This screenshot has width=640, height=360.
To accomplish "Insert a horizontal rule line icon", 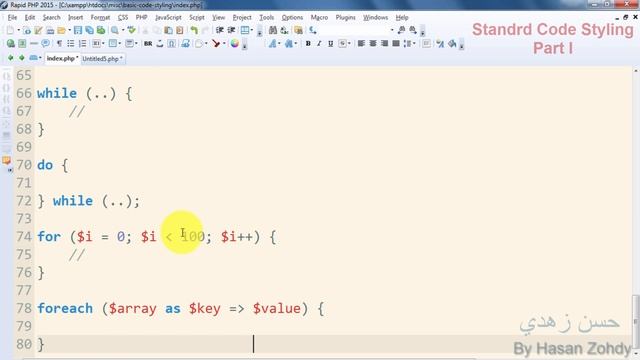I will [x=34, y=43].
